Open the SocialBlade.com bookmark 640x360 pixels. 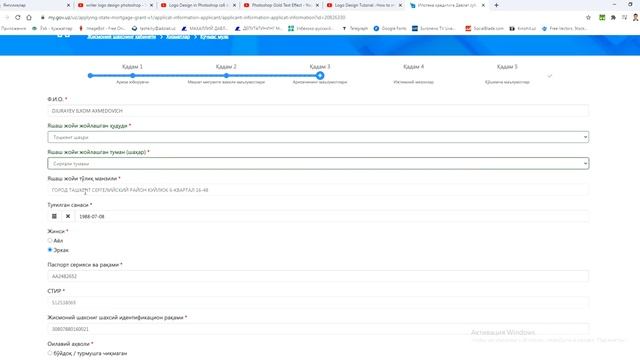(485, 29)
